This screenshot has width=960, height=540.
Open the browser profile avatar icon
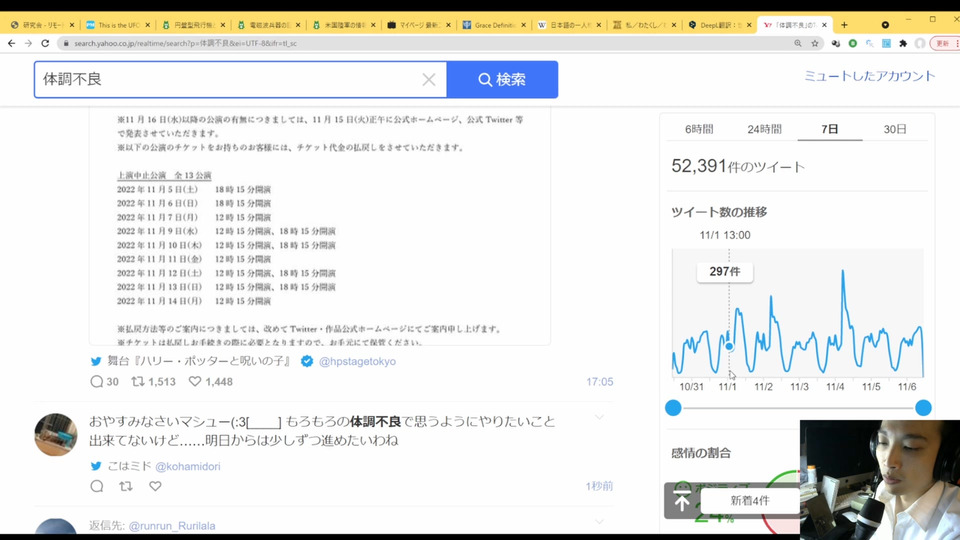(920, 43)
